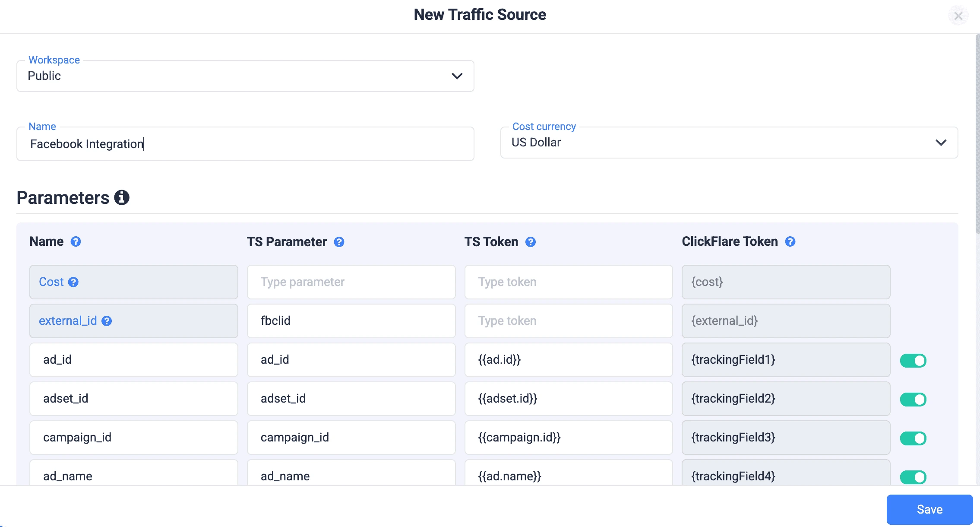Toggle off the adset_id tracking field switch
The width and height of the screenshot is (980, 527).
[x=913, y=400]
